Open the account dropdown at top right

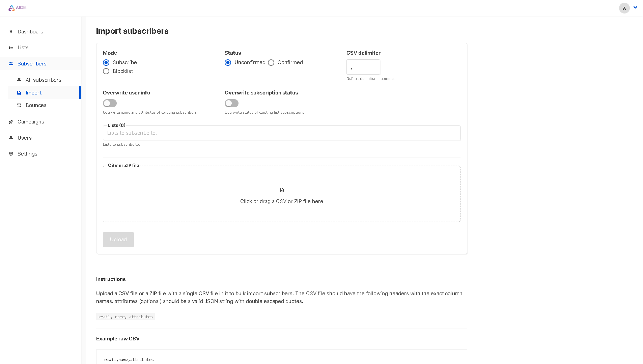635,7
